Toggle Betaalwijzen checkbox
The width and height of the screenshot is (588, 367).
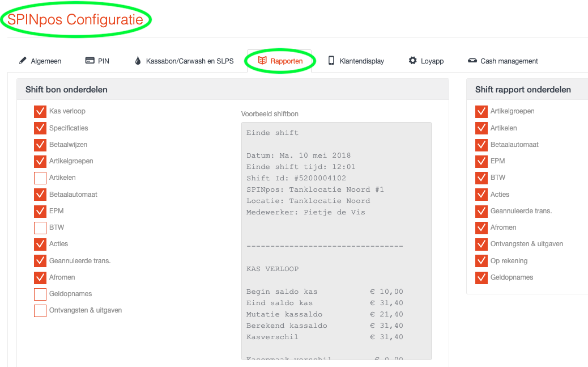point(40,145)
